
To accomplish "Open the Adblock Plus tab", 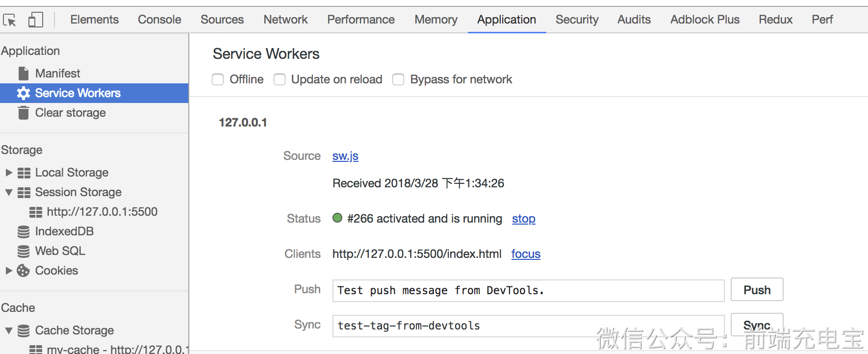I will [705, 20].
